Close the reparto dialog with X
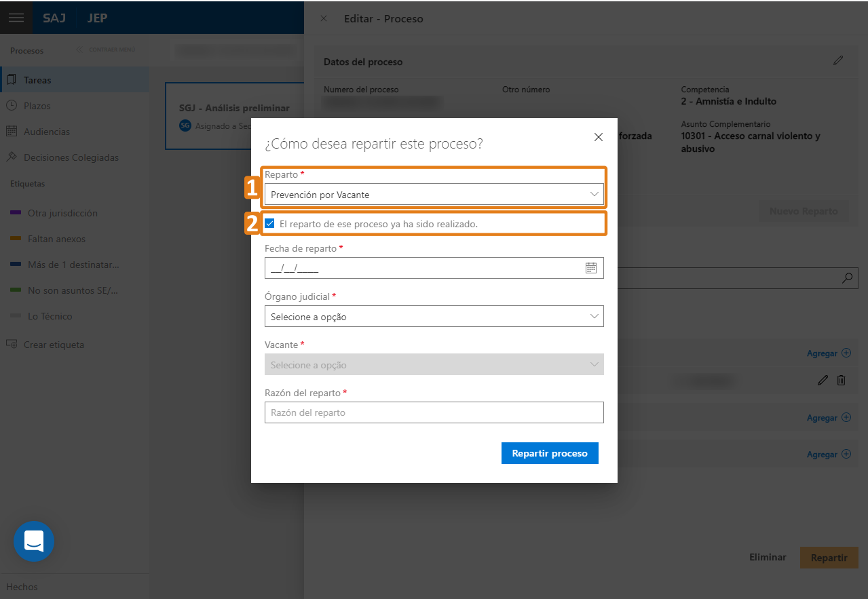Screen dimensions: 868x599 click(x=599, y=137)
